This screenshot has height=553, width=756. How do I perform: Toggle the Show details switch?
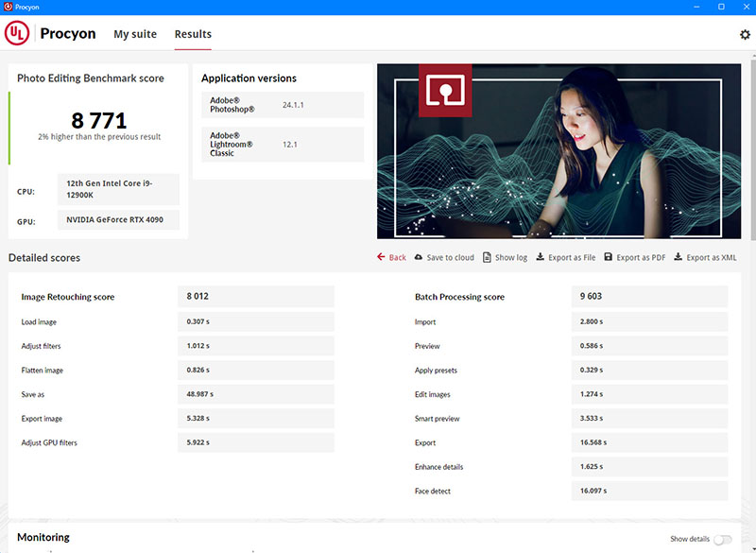(723, 539)
